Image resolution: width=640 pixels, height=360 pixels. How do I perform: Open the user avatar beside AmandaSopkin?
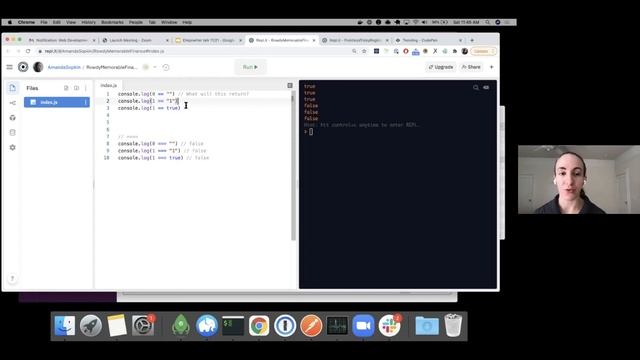pyautogui.click(x=38, y=67)
